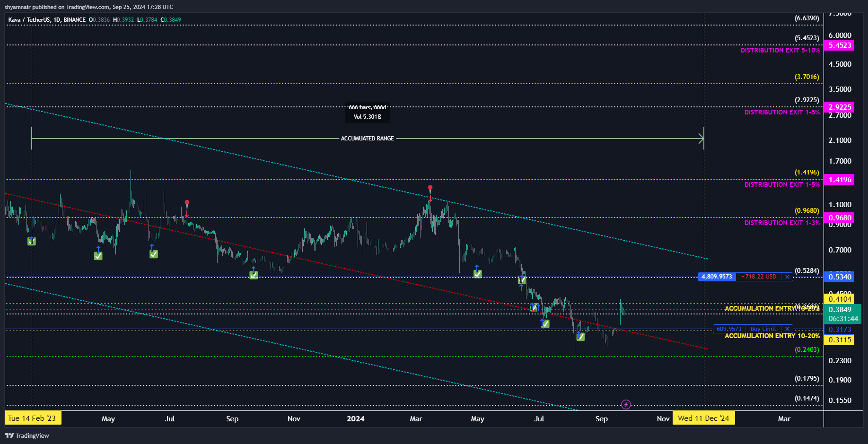Click the 0.3173 order price tag
Viewport: 868px width, 444px height.
click(840, 330)
